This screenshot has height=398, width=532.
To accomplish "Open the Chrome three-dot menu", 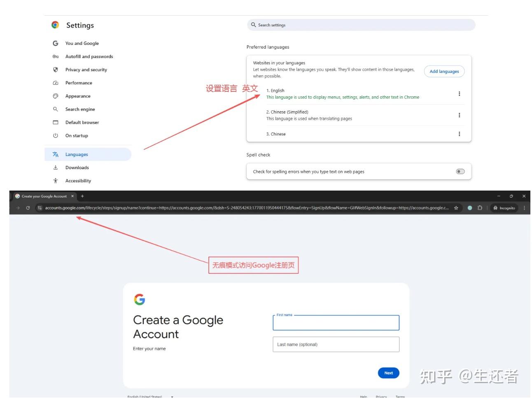I will pyautogui.click(x=524, y=208).
